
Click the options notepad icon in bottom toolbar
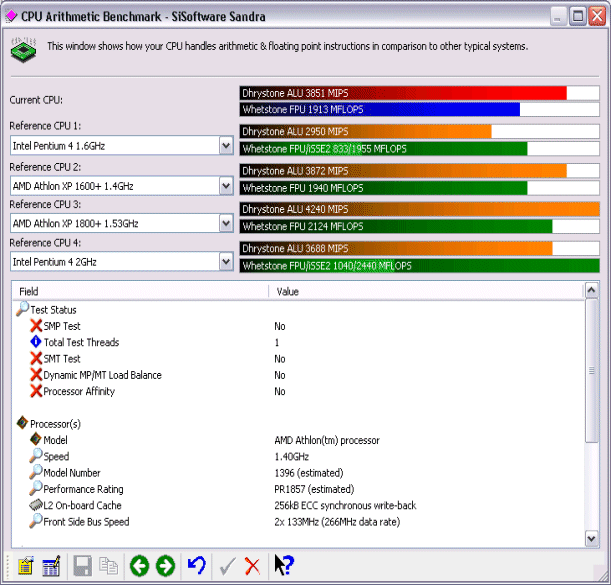coord(26,566)
